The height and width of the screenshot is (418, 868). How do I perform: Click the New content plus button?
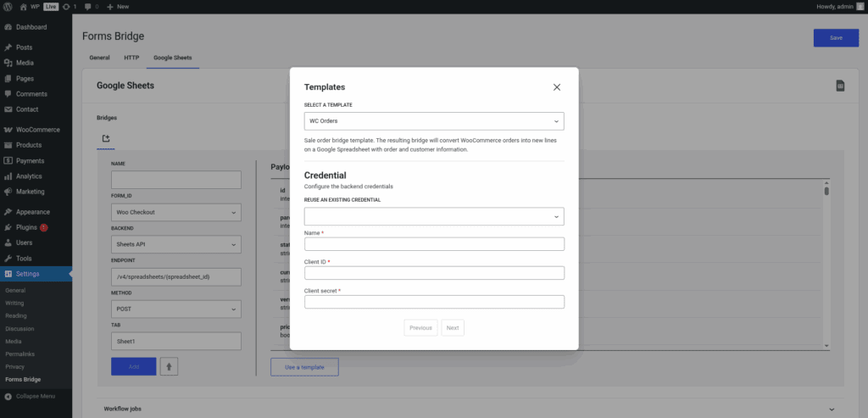tap(117, 7)
